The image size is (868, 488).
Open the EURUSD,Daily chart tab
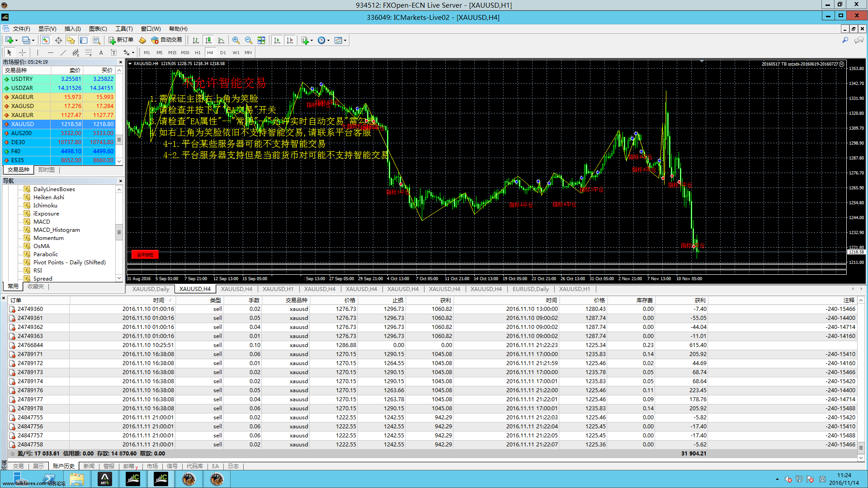click(530, 289)
